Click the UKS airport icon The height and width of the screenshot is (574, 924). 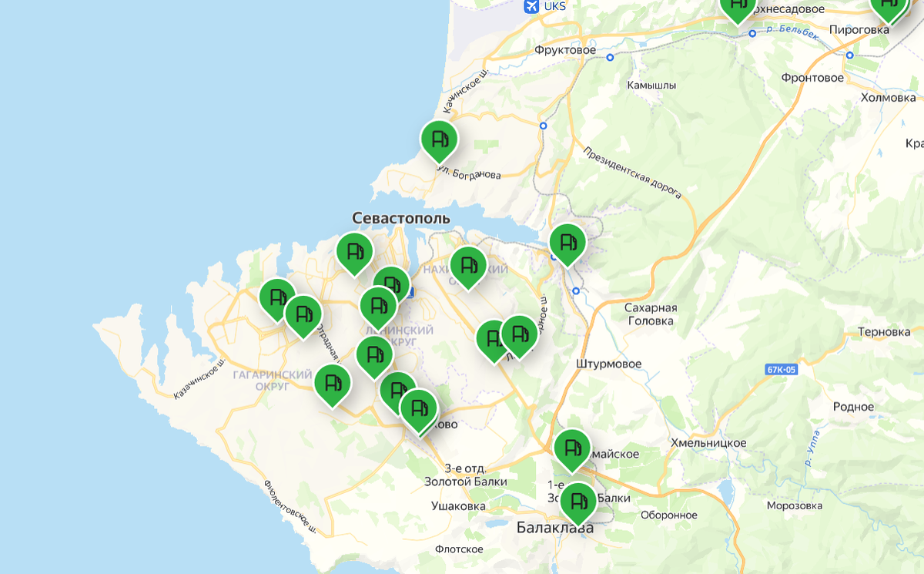click(531, 6)
